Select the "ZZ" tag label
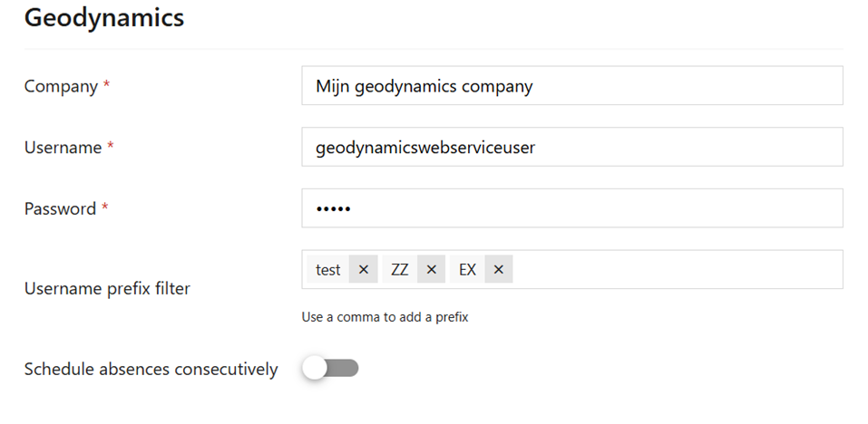The width and height of the screenshot is (868, 424). (400, 270)
